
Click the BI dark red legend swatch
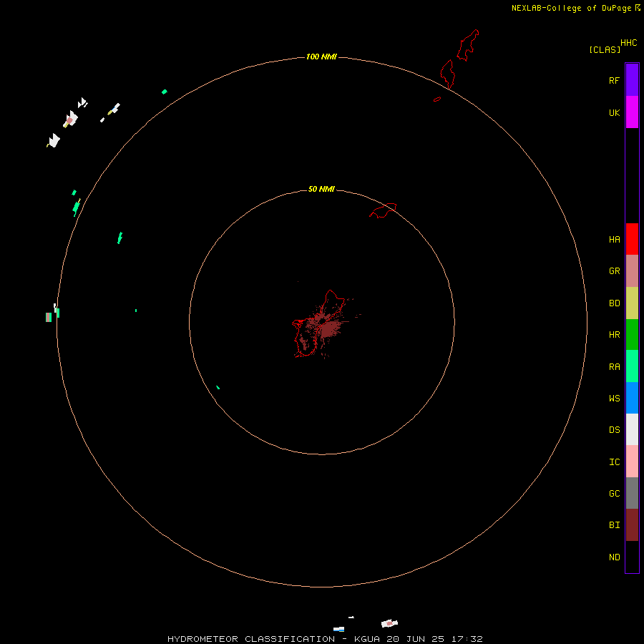[632, 525]
